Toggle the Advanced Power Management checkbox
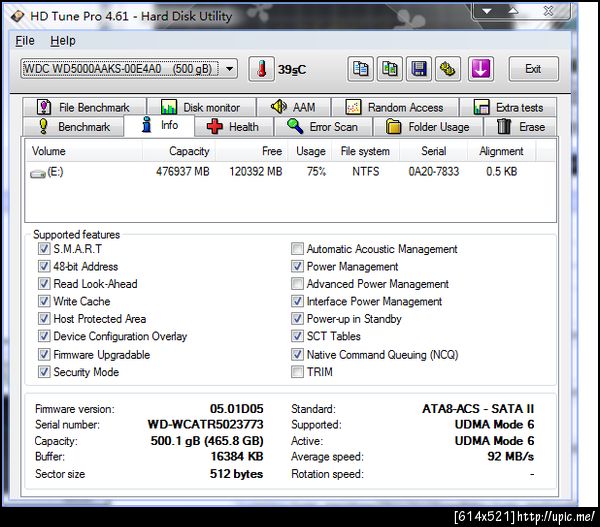The image size is (600, 527). (297, 284)
